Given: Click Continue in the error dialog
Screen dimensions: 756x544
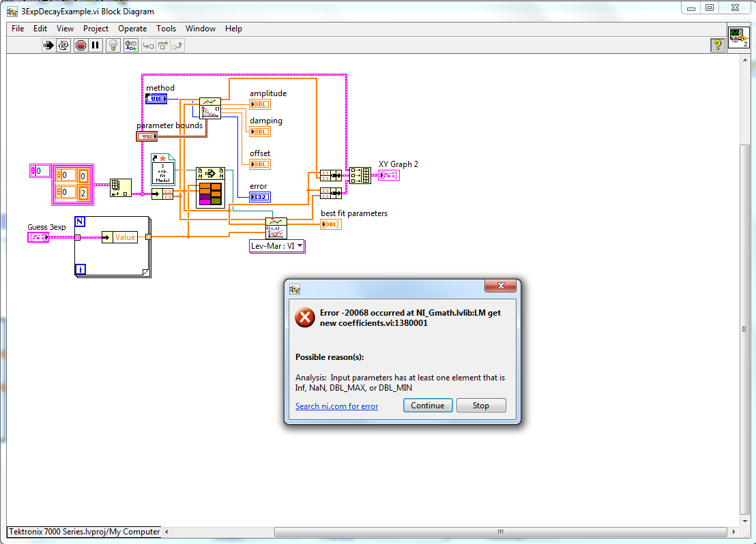Looking at the screenshot, I should pos(428,405).
